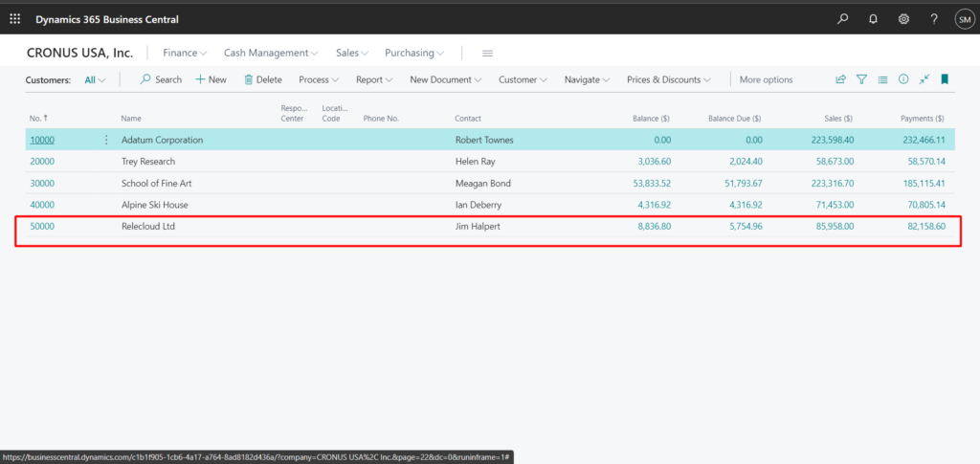Expand the Process action menu
The image size is (980, 464).
319,80
